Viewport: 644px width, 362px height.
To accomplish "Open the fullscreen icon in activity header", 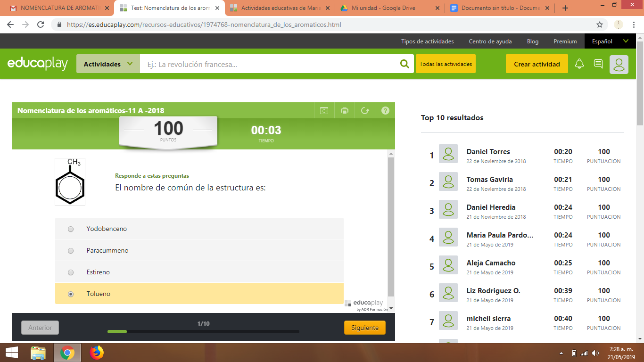I will 324,111.
